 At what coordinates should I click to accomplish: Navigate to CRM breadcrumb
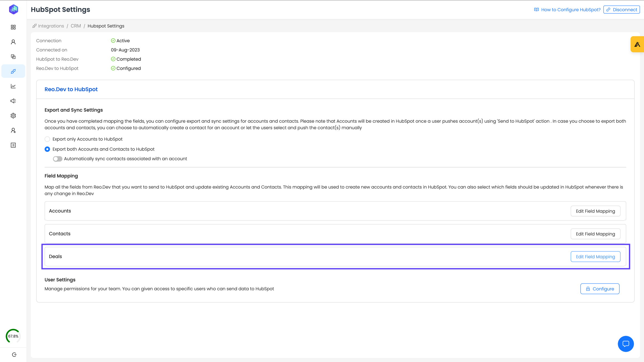[x=76, y=26]
